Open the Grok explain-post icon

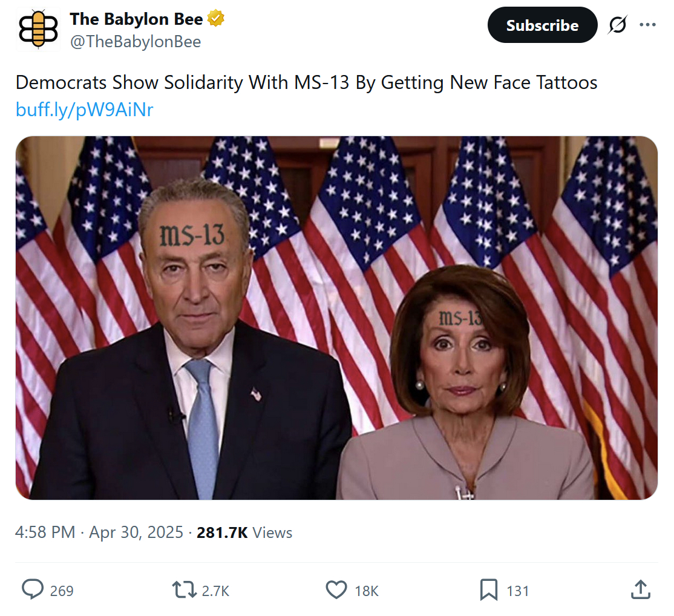tap(618, 25)
